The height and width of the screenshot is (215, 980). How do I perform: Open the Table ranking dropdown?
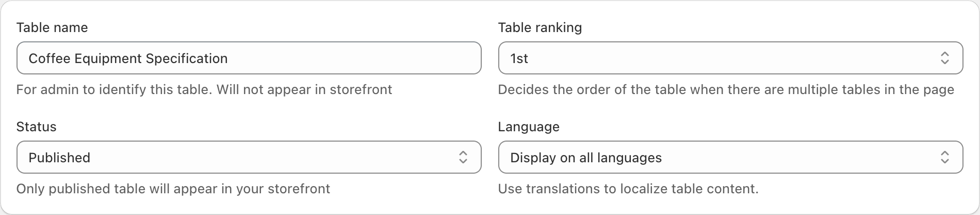(x=730, y=58)
